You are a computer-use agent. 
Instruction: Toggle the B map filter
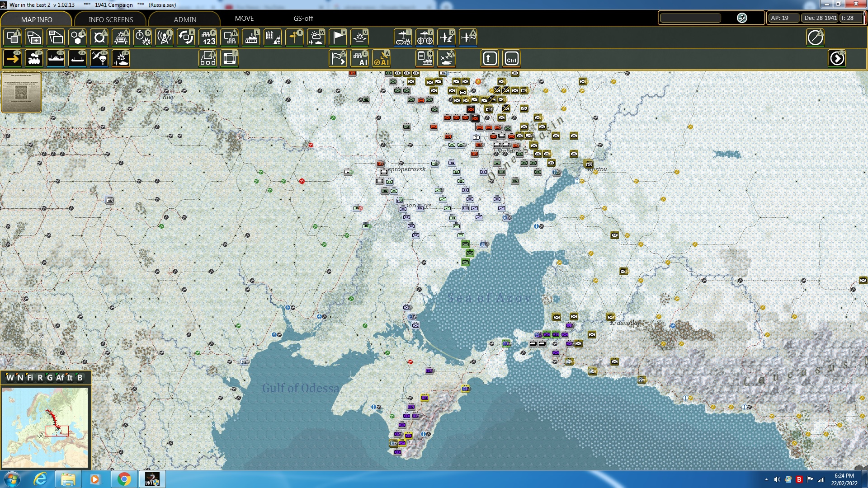point(80,378)
